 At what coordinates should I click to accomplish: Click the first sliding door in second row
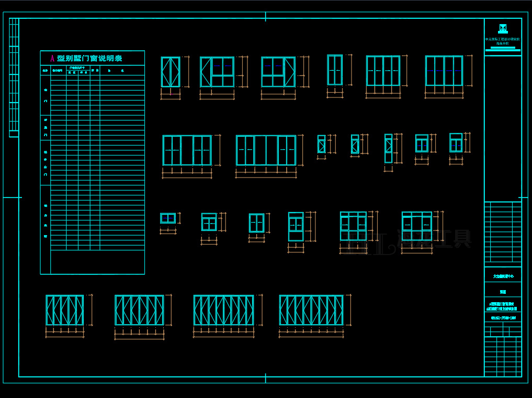click(187, 150)
